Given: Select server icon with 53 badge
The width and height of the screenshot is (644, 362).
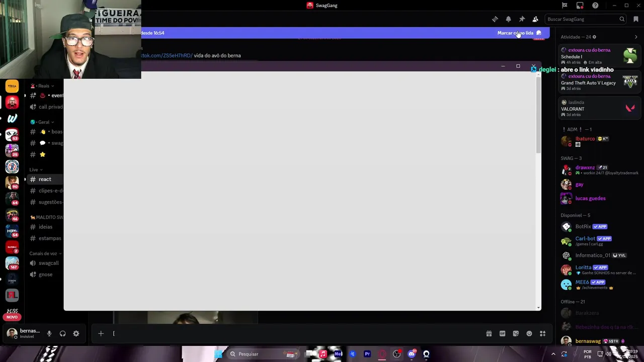Looking at the screenshot, I should 12,135.
